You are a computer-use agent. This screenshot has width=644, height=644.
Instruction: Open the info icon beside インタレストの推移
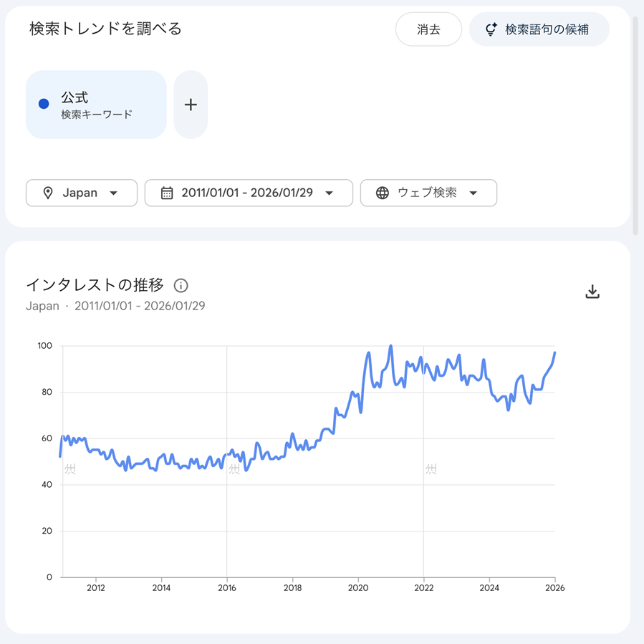(x=181, y=286)
